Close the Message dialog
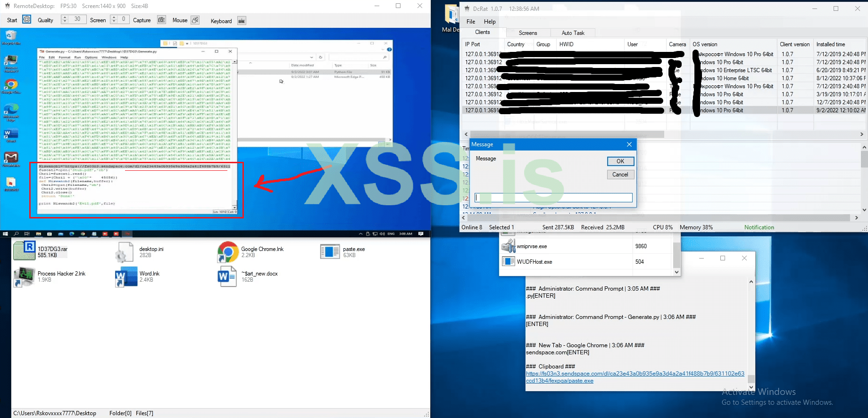The height and width of the screenshot is (418, 868). [629, 144]
